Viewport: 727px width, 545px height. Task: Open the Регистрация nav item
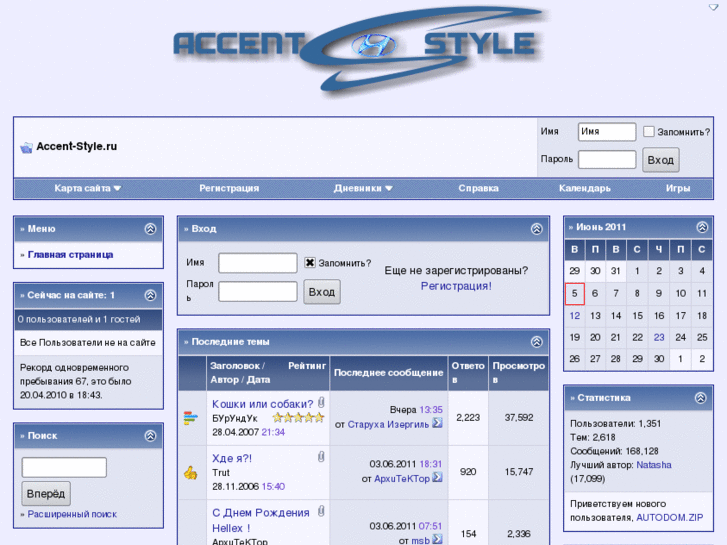click(229, 188)
